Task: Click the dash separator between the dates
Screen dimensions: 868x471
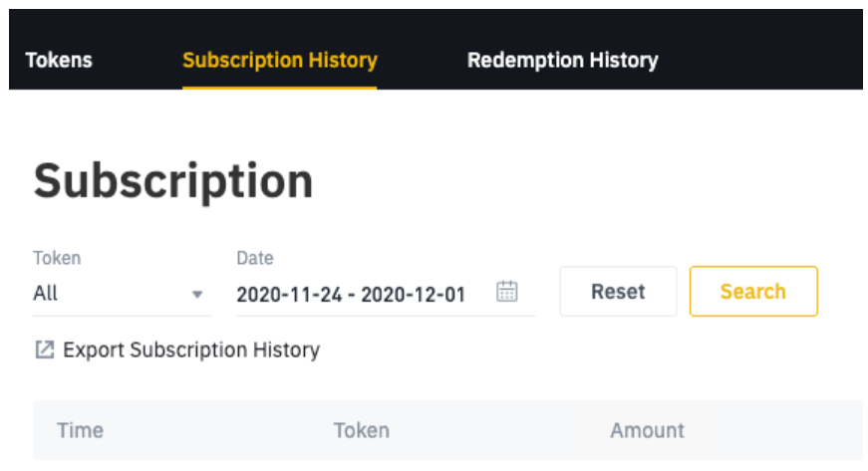Action: 352,295
